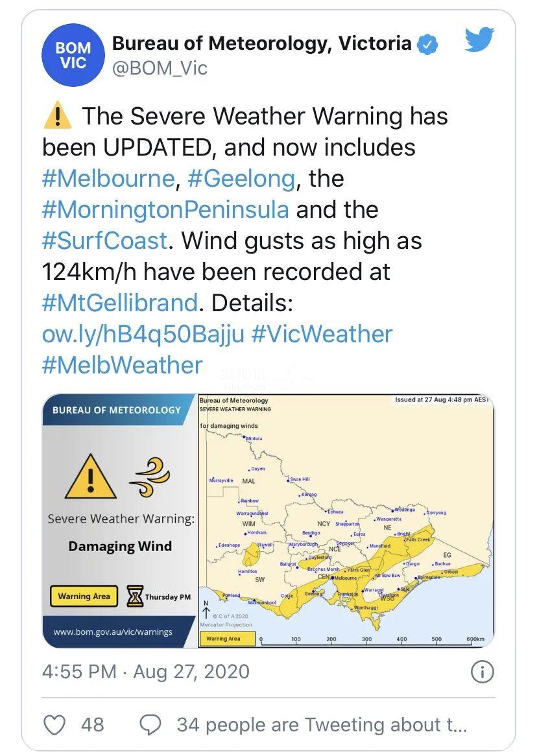Image resolution: width=537 pixels, height=756 pixels.
Task: Like the tweet with heart icon
Action: [x=54, y=725]
